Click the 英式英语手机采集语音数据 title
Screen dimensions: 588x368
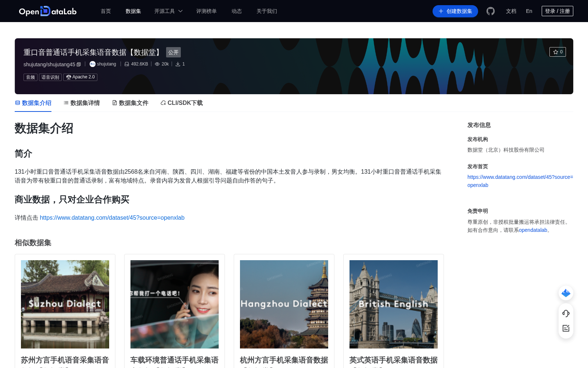tap(394, 360)
